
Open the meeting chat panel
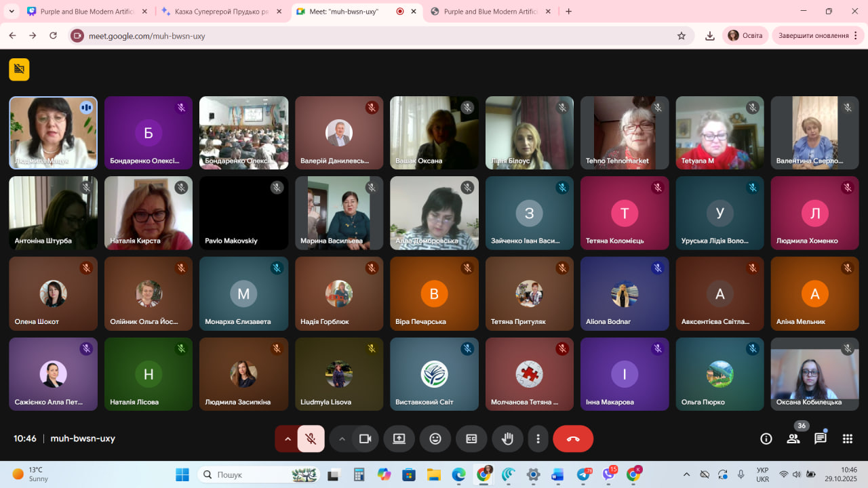click(x=820, y=439)
